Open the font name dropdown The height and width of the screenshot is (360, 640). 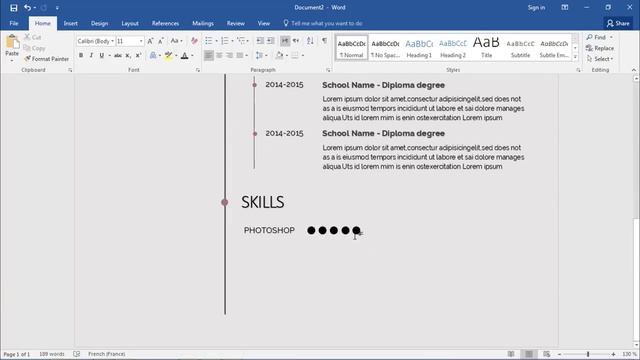click(x=112, y=41)
